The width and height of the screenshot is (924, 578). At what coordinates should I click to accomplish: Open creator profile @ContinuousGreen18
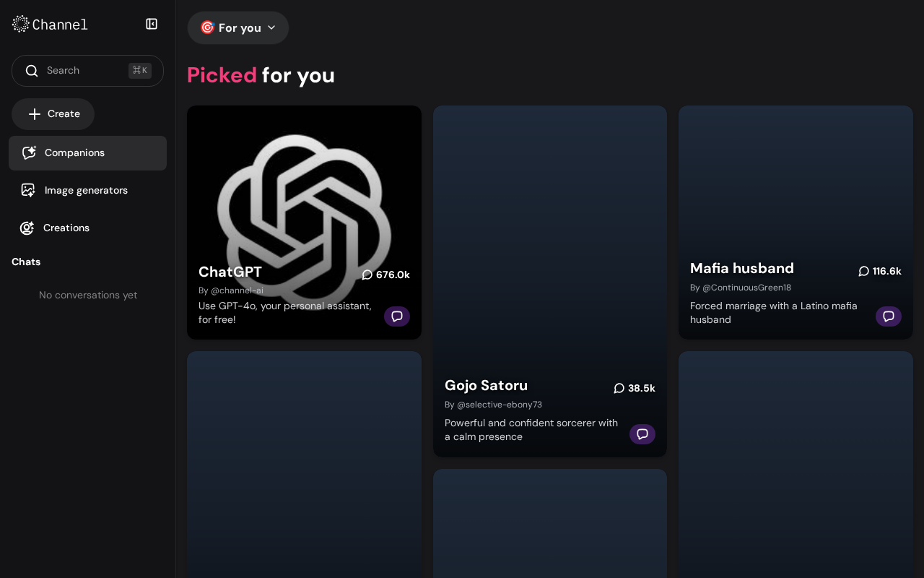(746, 288)
